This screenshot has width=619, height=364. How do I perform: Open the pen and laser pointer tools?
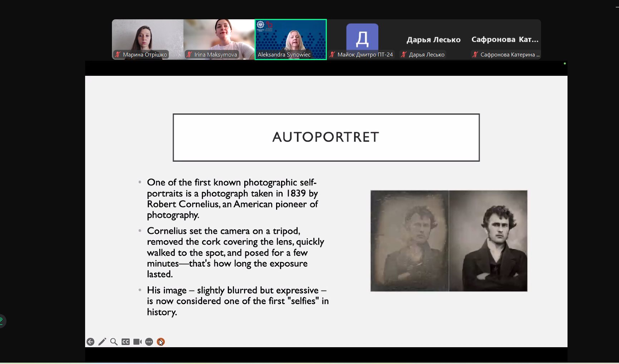point(102,342)
